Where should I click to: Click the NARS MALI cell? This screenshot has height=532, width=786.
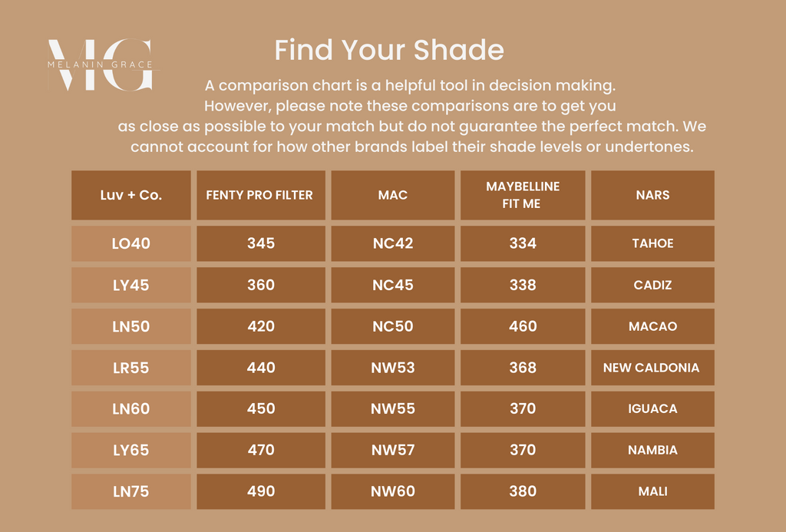pyautogui.click(x=652, y=491)
